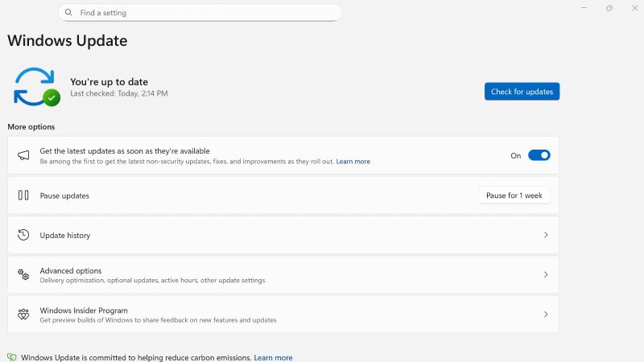This screenshot has height=362, width=644.
Task: Expand the Advanced options chevron arrow
Action: (x=546, y=274)
